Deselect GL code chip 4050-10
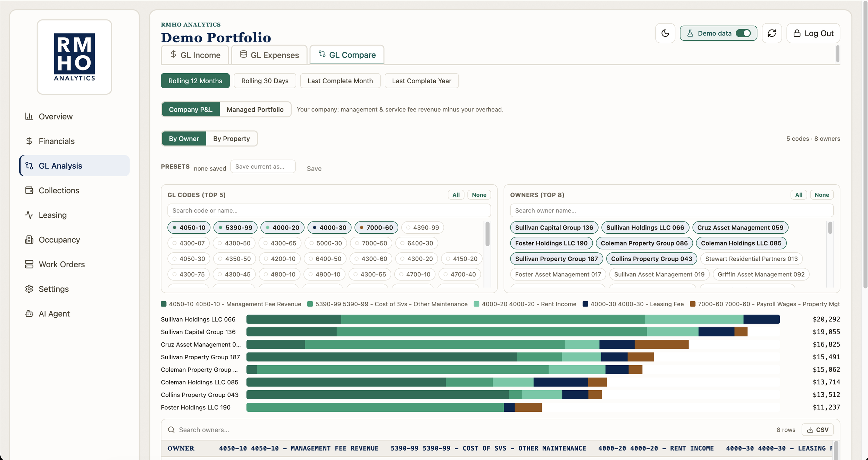Image resolution: width=868 pixels, height=460 pixels. 189,227
